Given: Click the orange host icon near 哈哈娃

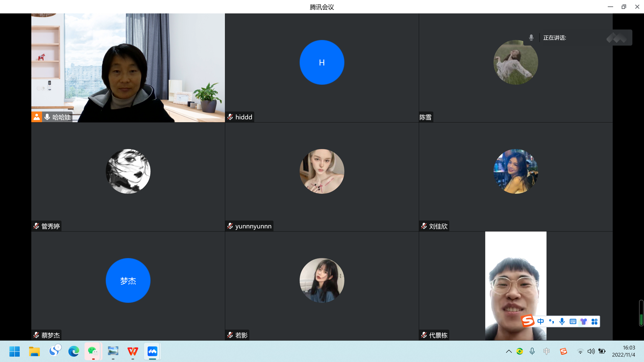Looking at the screenshot, I should [36, 117].
